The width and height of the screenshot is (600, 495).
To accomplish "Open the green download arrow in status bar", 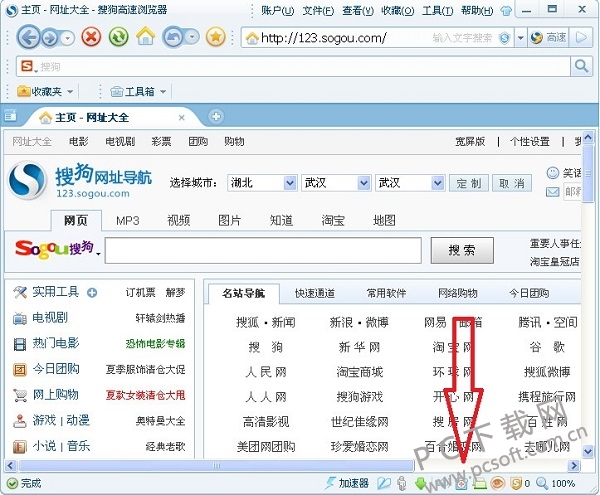I will (x=421, y=484).
